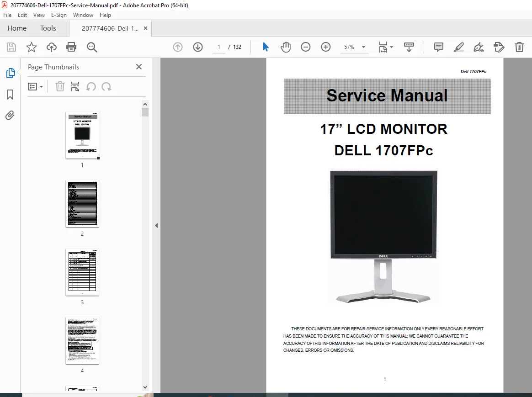532x397 pixels.
Task: Select the arrow selection tool
Action: click(x=266, y=47)
